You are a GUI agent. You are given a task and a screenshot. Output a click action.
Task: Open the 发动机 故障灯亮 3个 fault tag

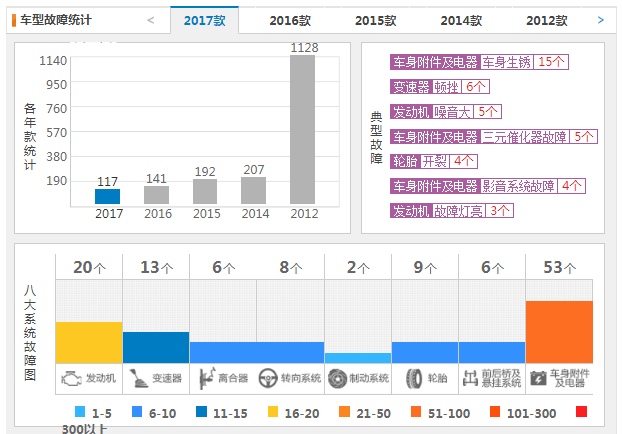tap(452, 211)
